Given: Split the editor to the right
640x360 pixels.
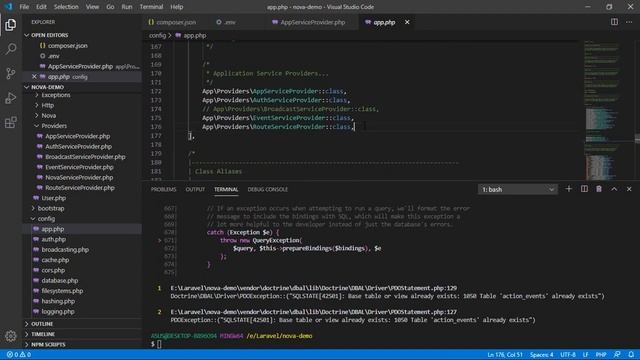Looking at the screenshot, I should pyautogui.click(x=614, y=22).
